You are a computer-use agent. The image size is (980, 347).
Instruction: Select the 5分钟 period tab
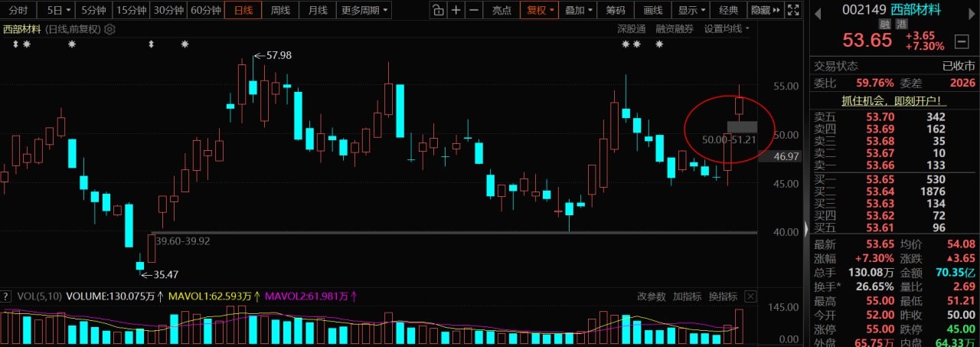point(93,10)
